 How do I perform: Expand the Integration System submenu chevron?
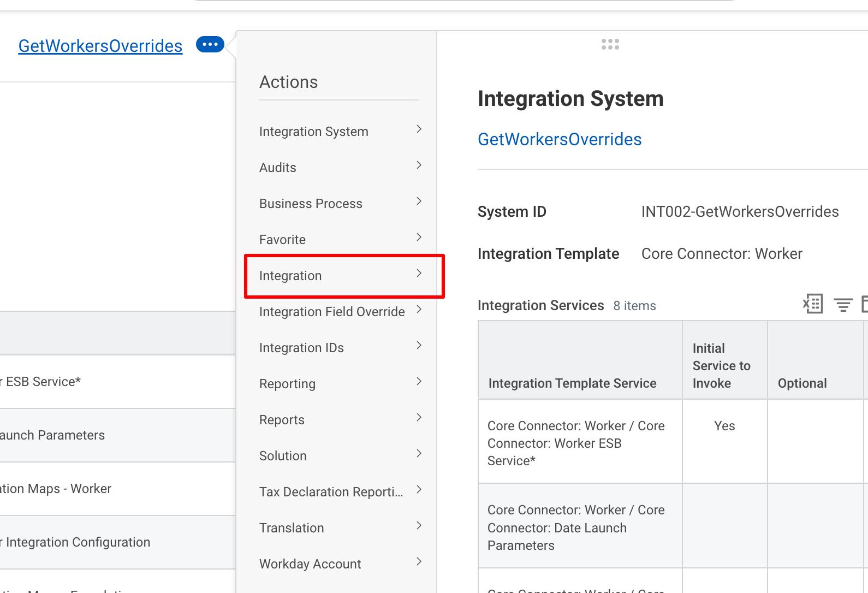click(419, 129)
